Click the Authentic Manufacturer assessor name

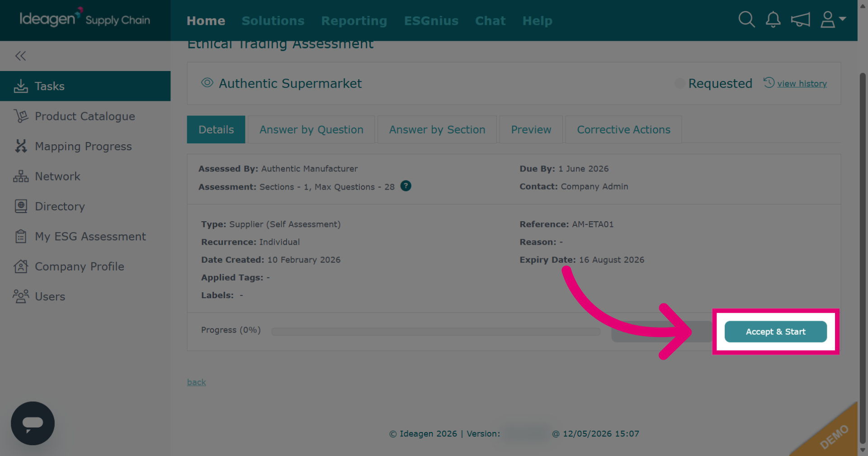[x=309, y=169]
